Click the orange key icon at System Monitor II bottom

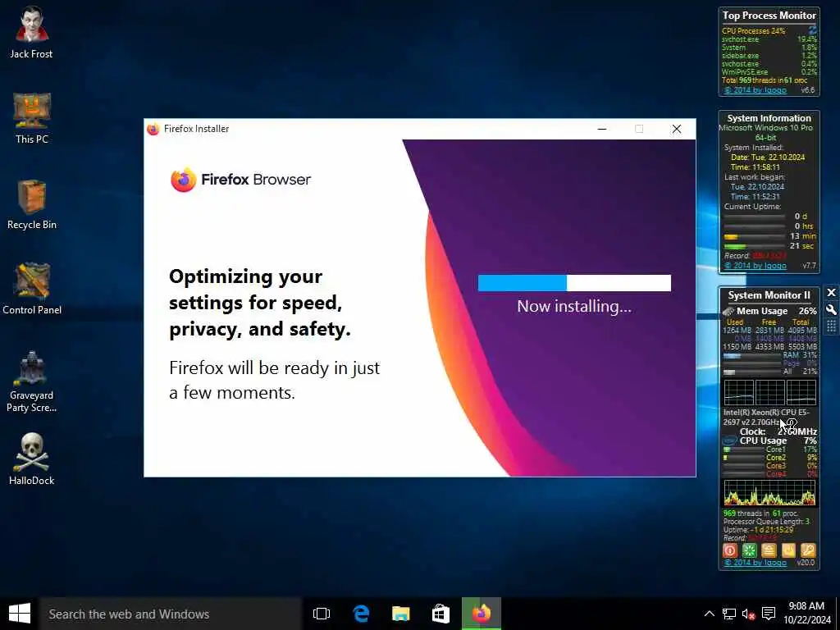[808, 550]
